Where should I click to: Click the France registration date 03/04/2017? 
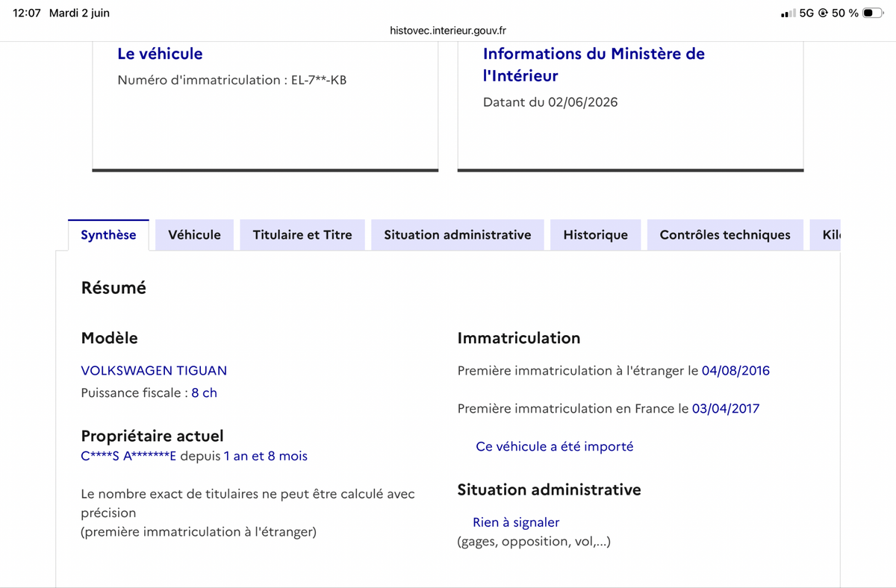pos(726,408)
